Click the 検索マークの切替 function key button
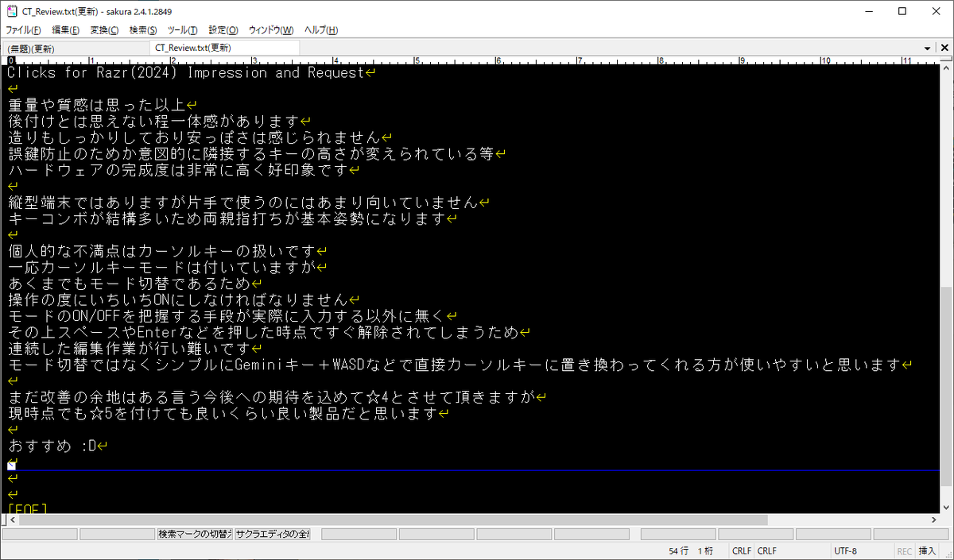 click(x=195, y=534)
